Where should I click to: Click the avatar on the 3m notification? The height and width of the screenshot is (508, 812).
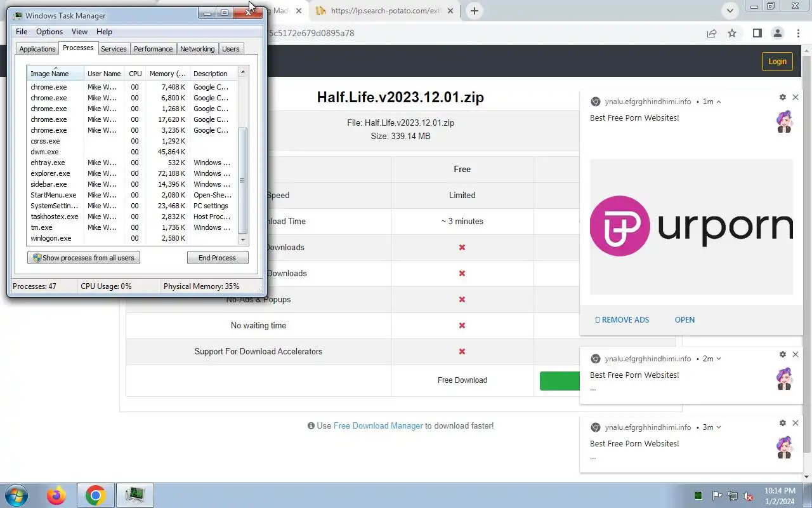[x=785, y=447]
